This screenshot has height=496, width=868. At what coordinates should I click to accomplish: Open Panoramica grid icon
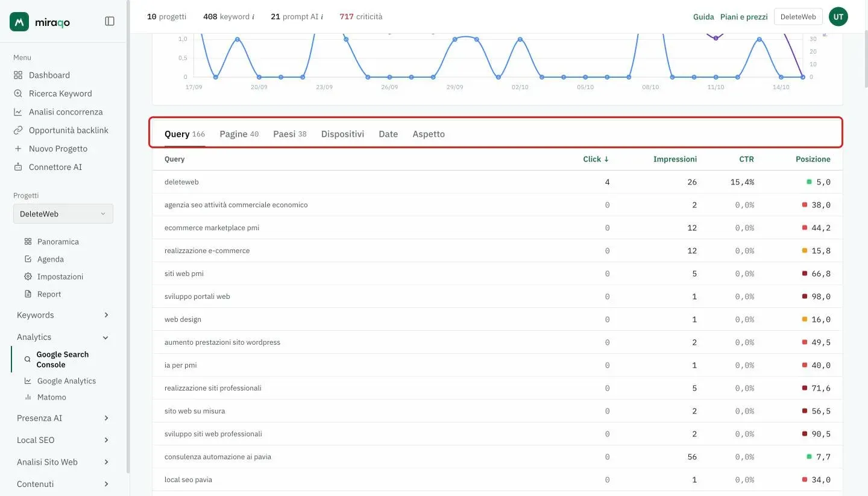28,242
